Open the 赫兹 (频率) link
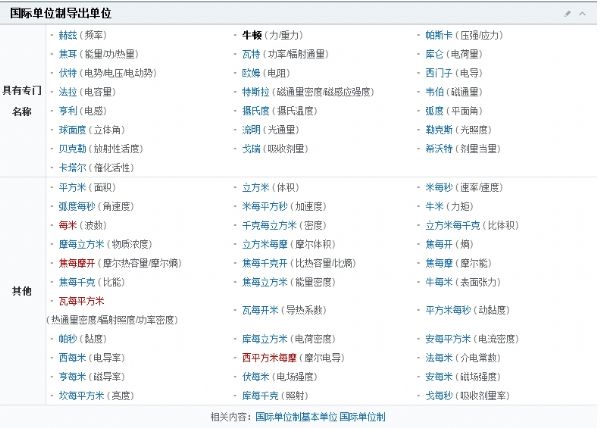The image size is (600, 428). click(x=68, y=35)
